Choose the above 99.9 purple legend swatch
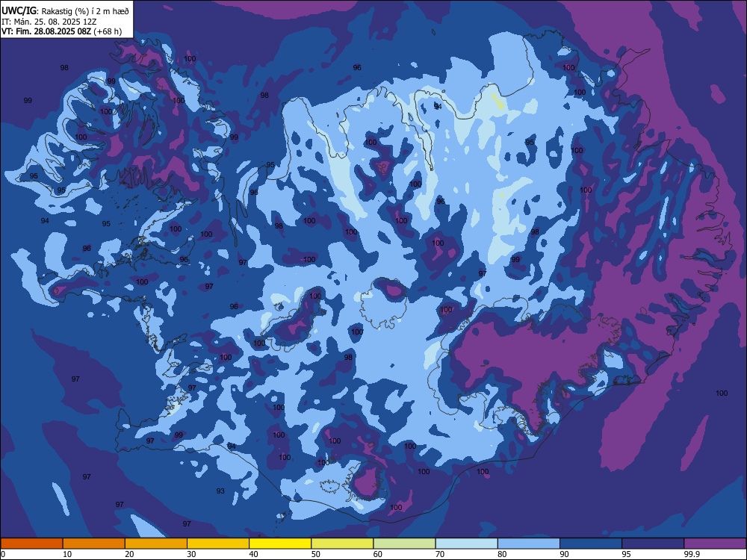Screen dimensions: 747x560 coord(715,544)
